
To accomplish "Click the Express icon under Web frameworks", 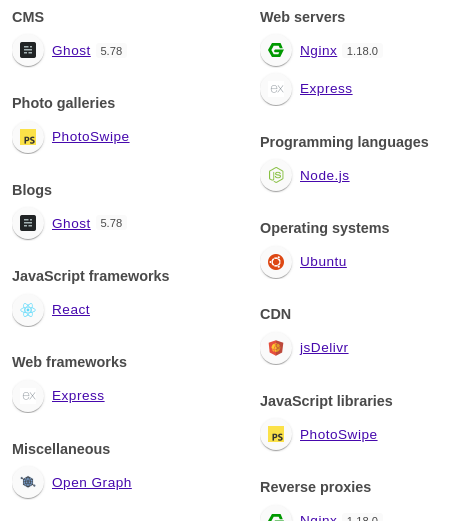I will 28,396.
